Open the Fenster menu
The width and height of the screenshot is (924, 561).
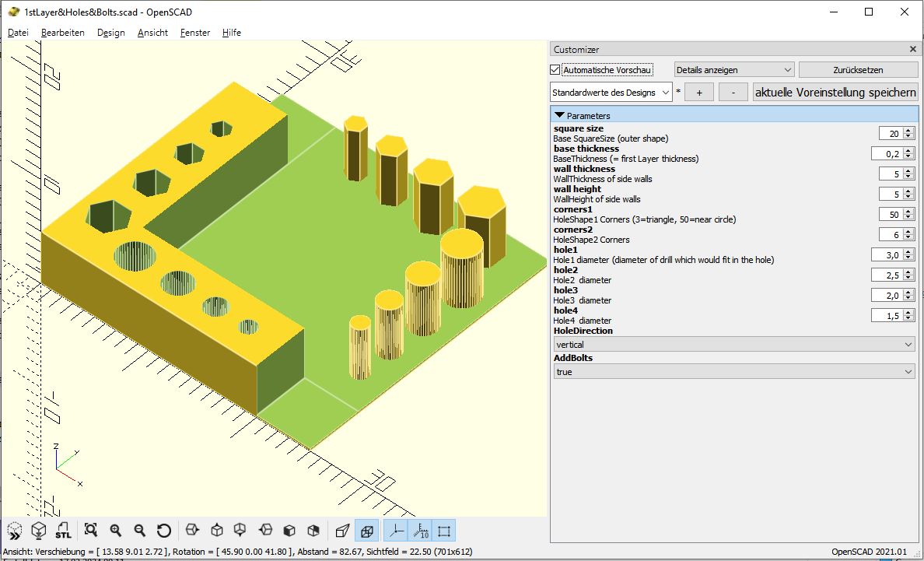(x=195, y=33)
